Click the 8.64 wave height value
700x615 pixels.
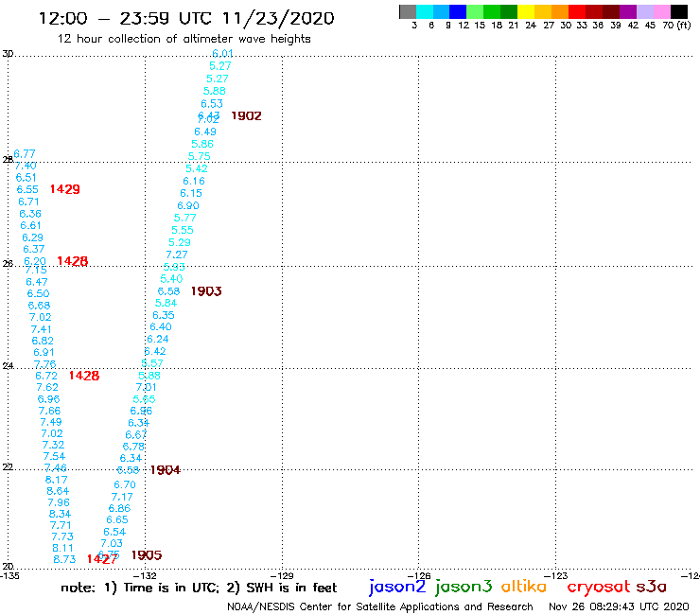(x=58, y=491)
